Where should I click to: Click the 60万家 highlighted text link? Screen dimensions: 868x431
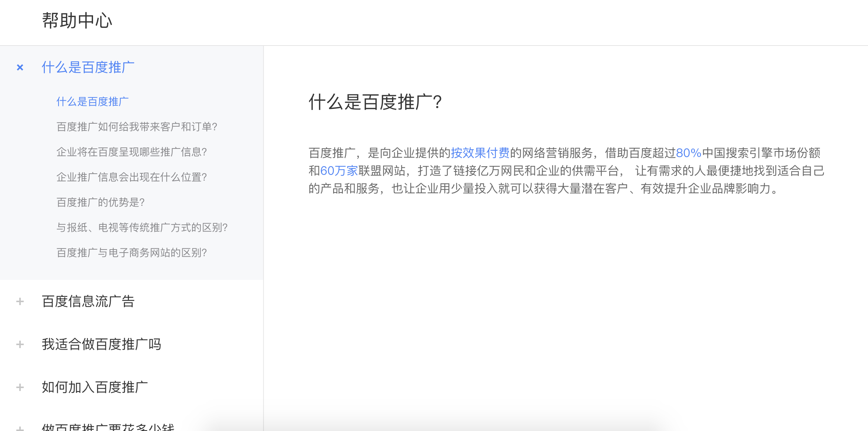click(x=339, y=171)
